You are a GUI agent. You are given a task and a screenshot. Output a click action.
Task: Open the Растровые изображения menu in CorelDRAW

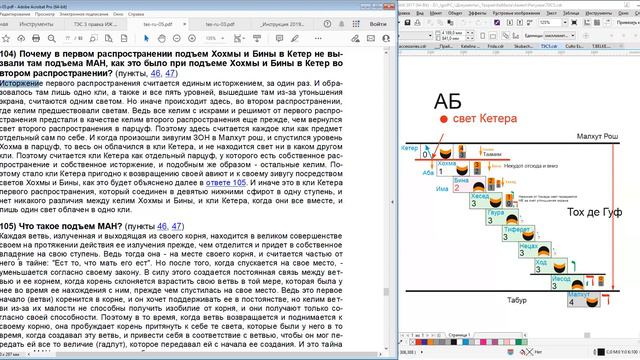(x=516, y=13)
